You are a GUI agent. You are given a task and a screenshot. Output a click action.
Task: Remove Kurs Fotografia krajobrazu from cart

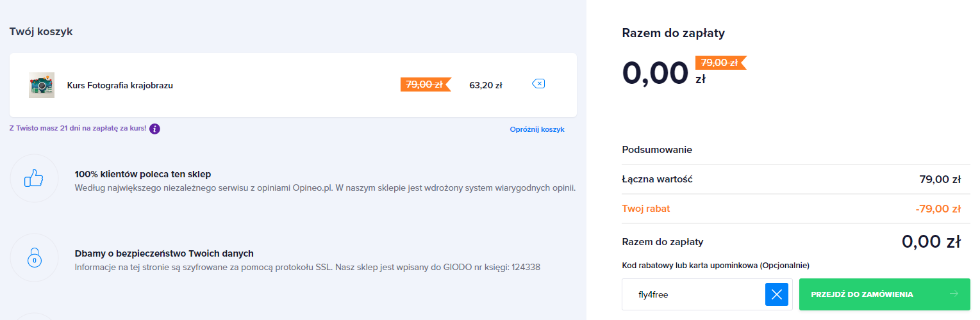pyautogui.click(x=538, y=84)
